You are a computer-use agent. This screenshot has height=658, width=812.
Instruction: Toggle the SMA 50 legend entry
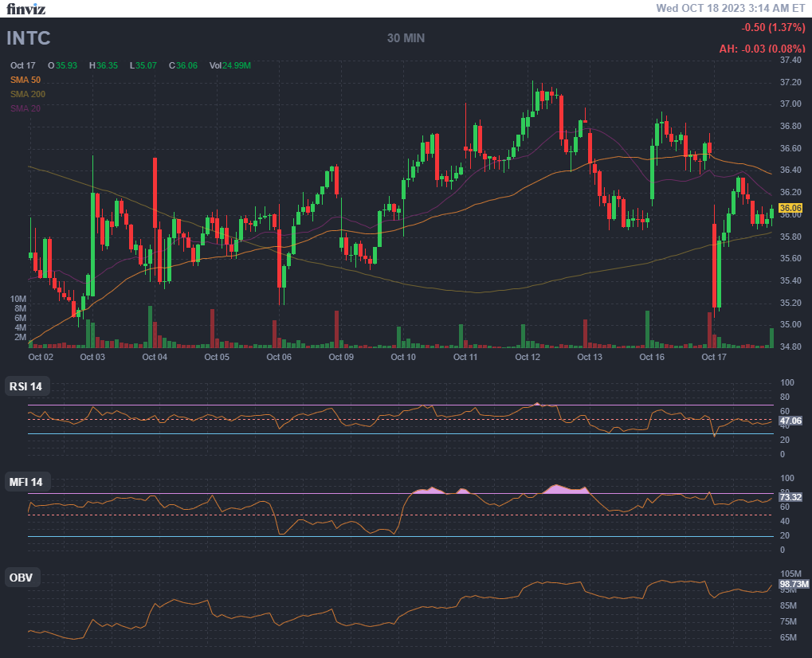pos(25,80)
